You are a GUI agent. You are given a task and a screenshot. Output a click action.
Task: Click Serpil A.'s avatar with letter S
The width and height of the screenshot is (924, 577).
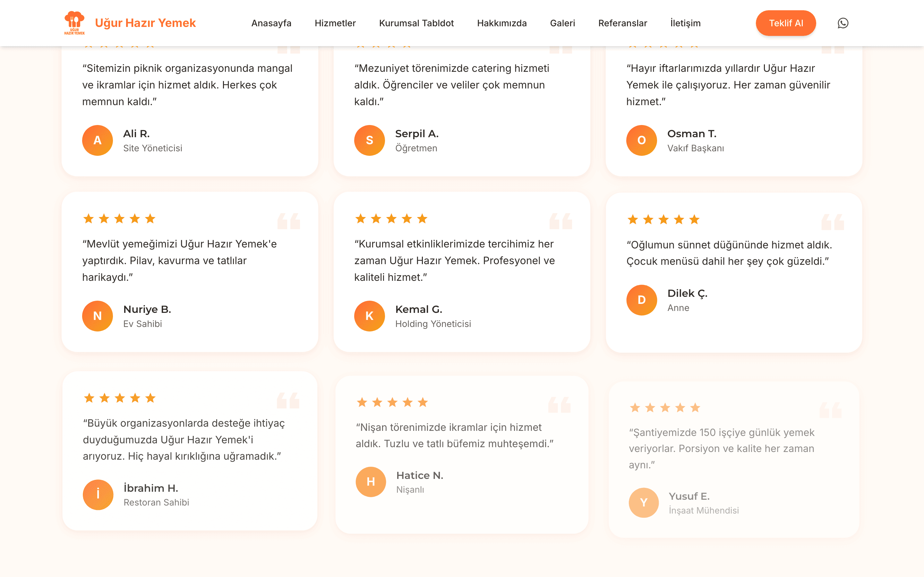click(x=369, y=140)
